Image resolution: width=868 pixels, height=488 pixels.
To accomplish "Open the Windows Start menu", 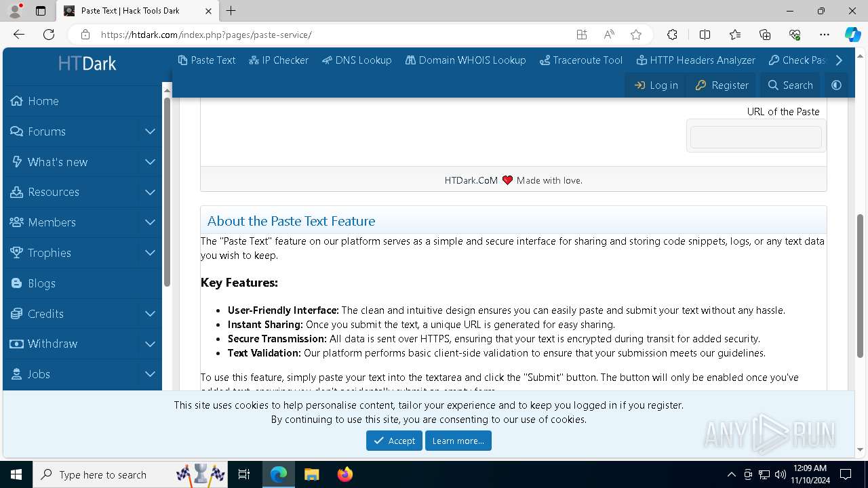I will tap(16, 474).
